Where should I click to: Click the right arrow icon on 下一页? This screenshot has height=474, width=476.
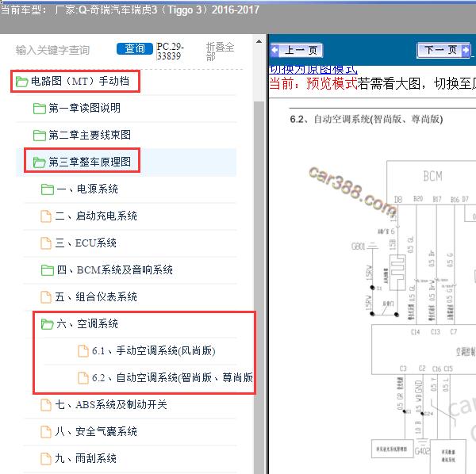[x=466, y=50]
